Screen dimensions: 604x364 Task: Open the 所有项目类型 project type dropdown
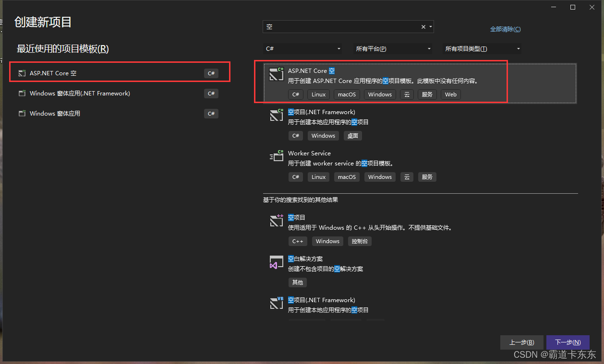tap(482, 49)
